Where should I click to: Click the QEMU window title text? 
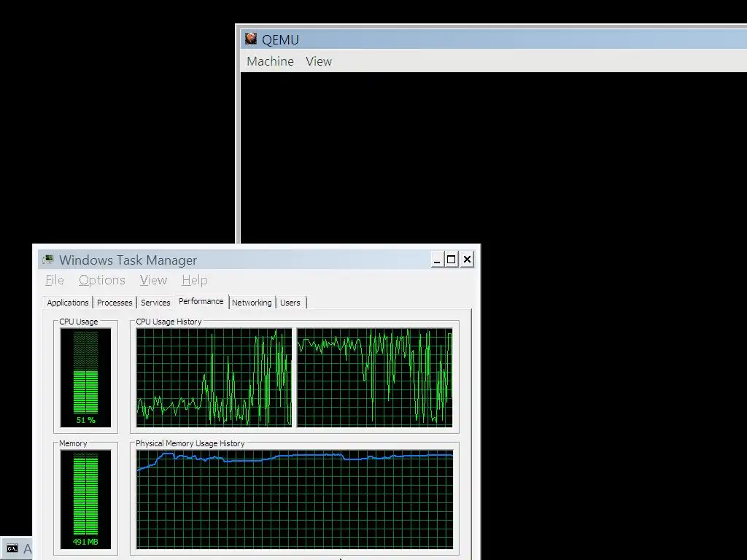pyautogui.click(x=280, y=39)
